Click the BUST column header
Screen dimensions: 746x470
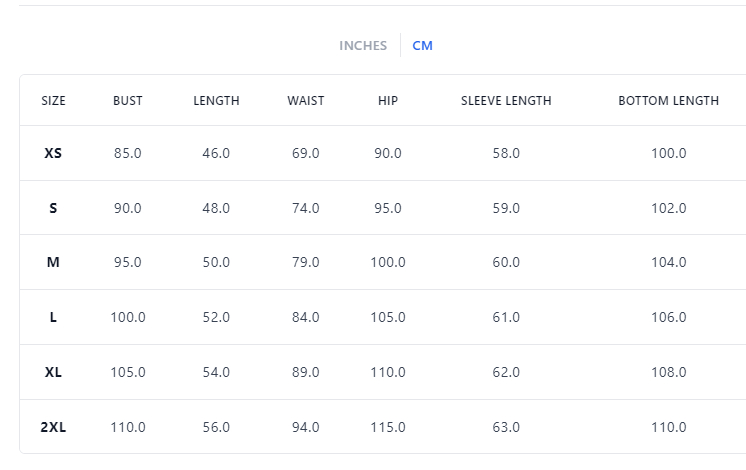pos(127,101)
